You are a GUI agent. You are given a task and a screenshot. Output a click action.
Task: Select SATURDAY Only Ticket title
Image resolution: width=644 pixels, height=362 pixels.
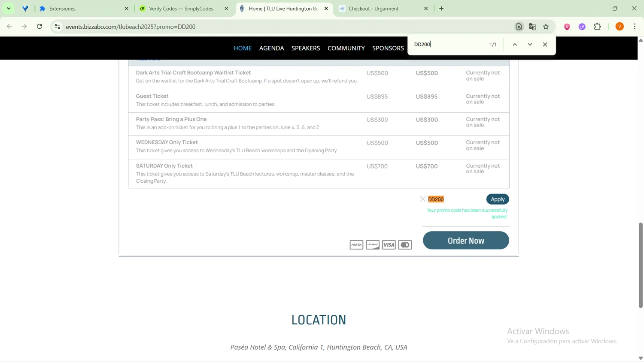pyautogui.click(x=164, y=166)
